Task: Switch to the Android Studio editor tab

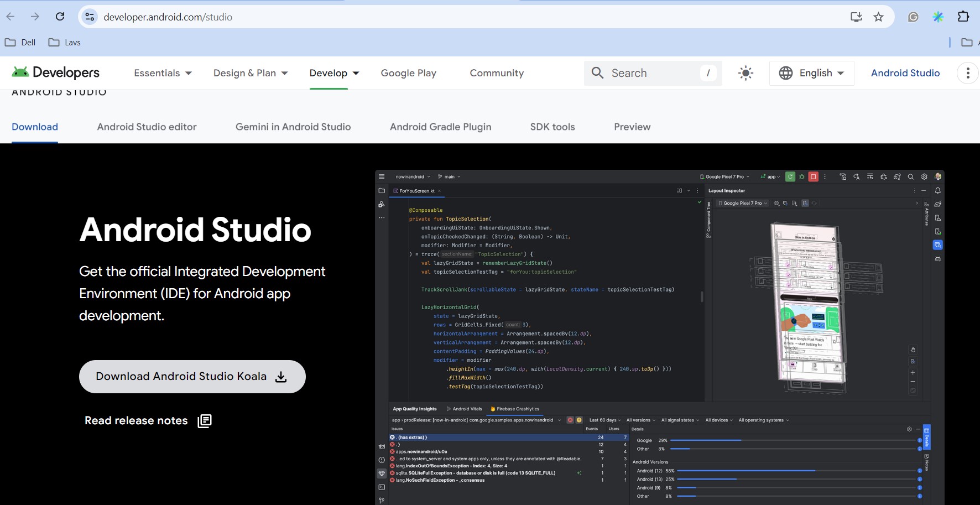Action: [x=147, y=127]
